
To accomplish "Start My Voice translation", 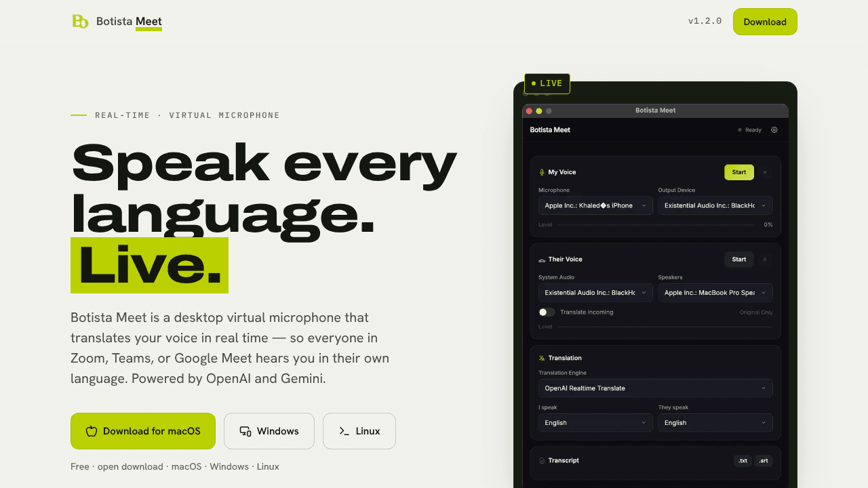I will 739,172.
